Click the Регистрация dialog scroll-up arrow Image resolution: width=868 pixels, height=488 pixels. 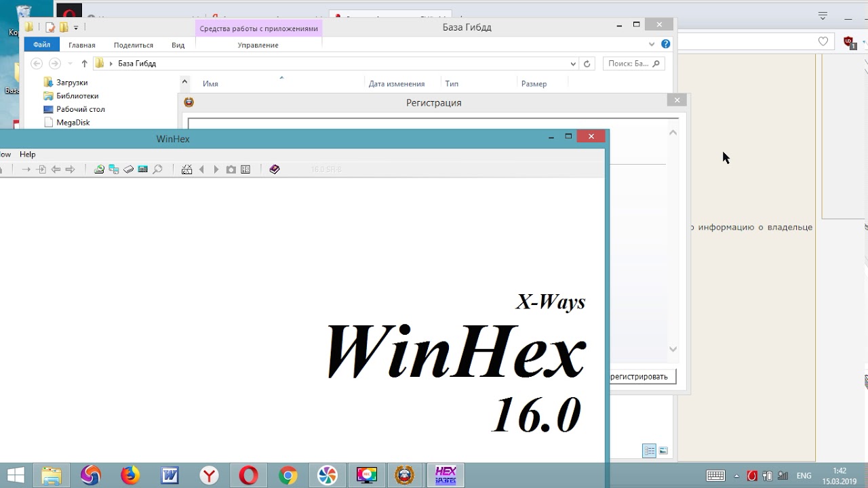point(673,133)
